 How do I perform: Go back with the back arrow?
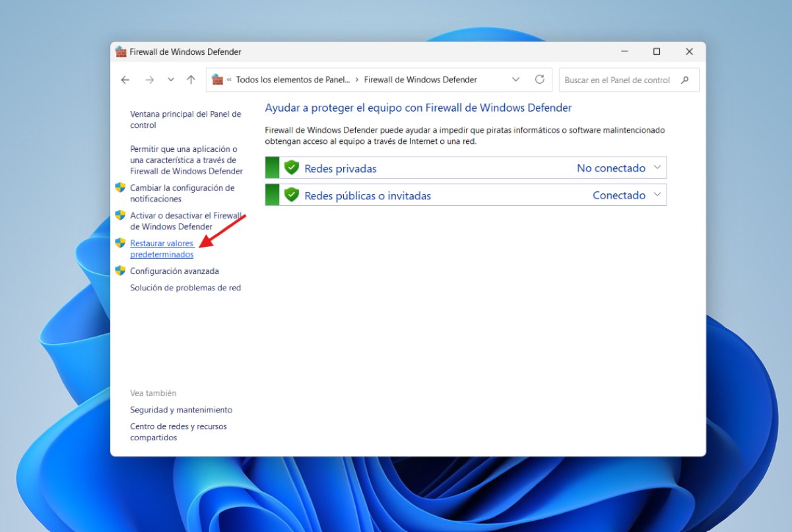125,80
